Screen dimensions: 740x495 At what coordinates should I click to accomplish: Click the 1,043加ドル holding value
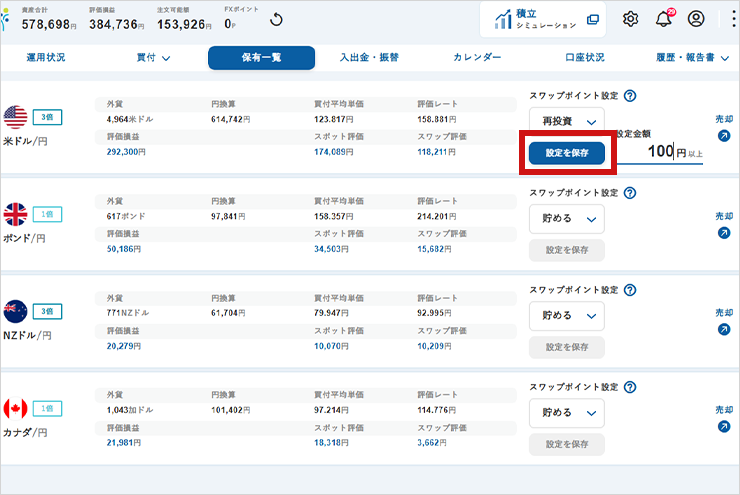pyautogui.click(x=130, y=410)
